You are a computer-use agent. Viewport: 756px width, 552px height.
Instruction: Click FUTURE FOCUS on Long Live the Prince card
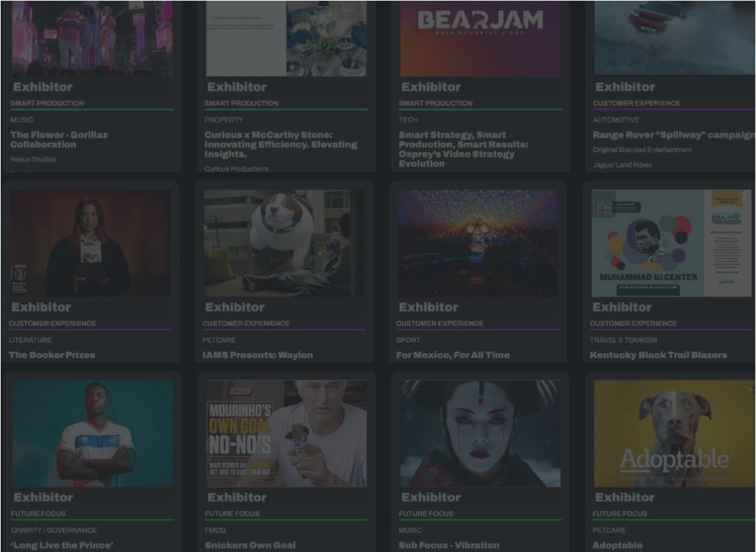[38, 514]
